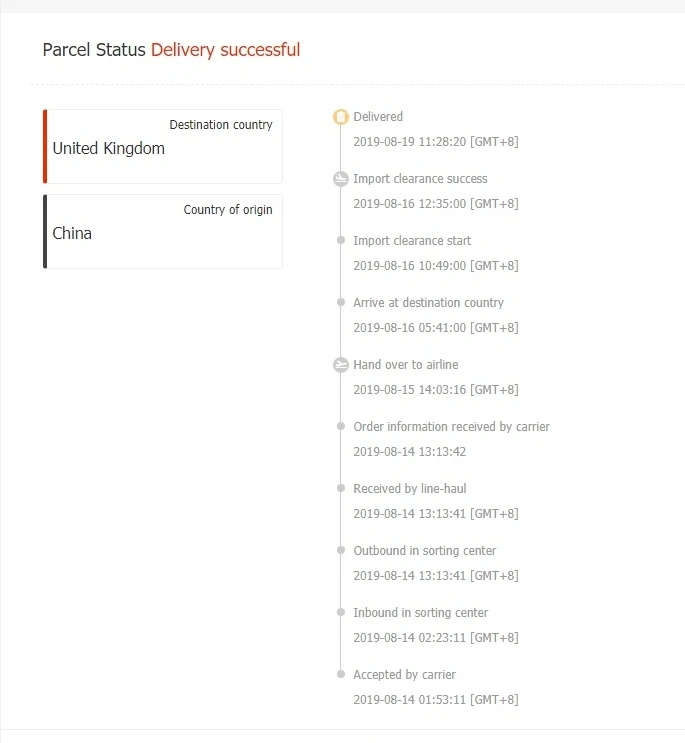Click the Outbound in sorting center dot

(341, 551)
